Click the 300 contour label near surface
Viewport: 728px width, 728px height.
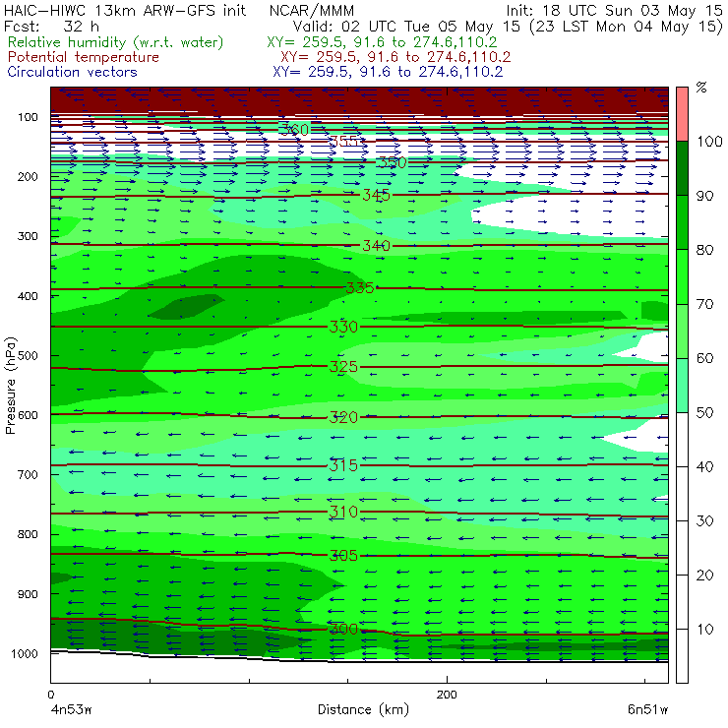[x=343, y=629]
